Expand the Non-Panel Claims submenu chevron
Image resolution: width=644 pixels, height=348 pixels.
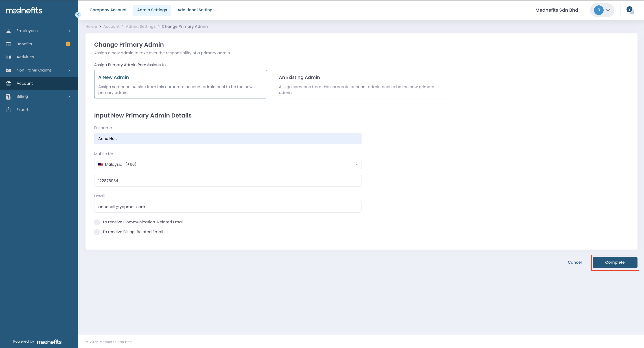pyautogui.click(x=69, y=70)
